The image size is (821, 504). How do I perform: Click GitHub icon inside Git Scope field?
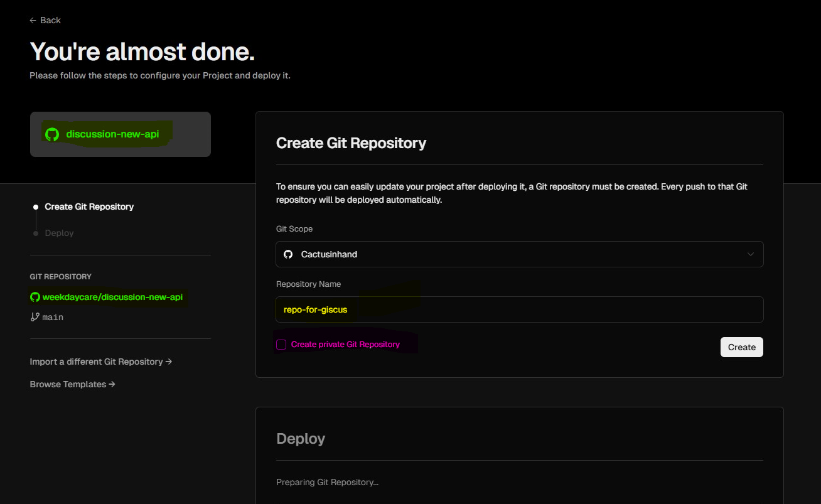click(288, 254)
